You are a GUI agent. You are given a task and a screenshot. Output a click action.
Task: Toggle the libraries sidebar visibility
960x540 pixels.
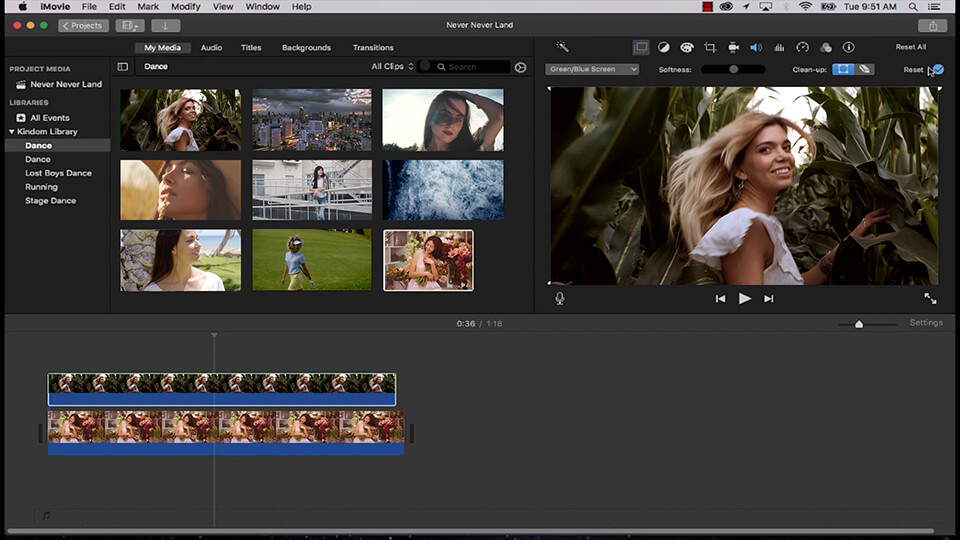click(123, 67)
